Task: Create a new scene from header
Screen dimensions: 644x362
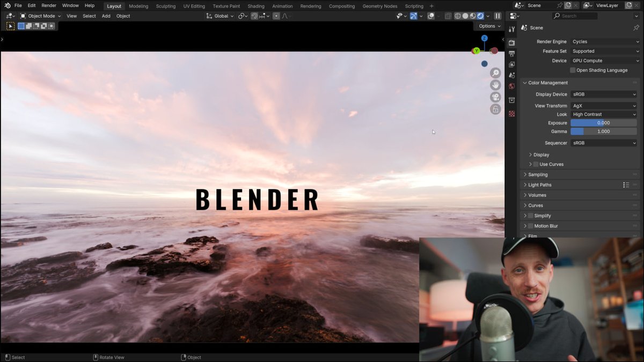Action: tap(568, 5)
